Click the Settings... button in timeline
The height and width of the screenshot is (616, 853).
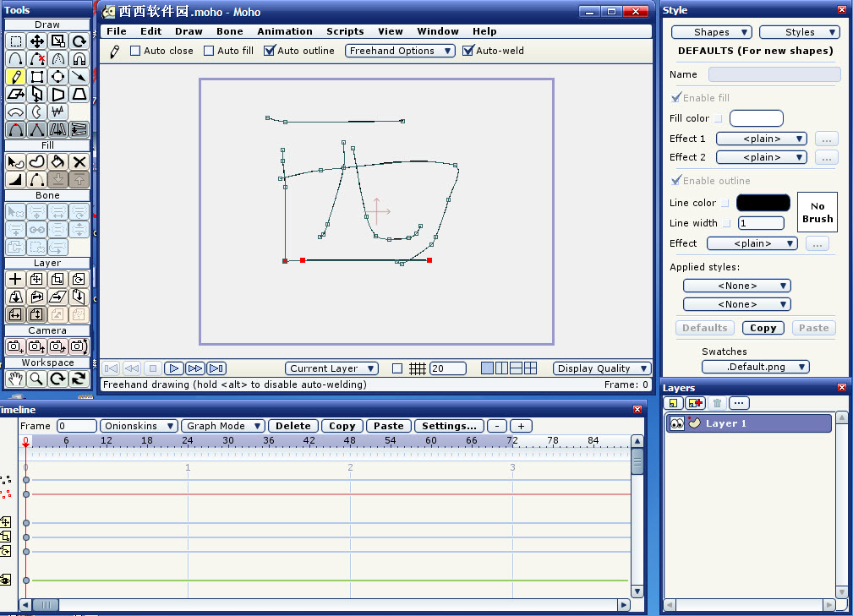click(x=451, y=426)
